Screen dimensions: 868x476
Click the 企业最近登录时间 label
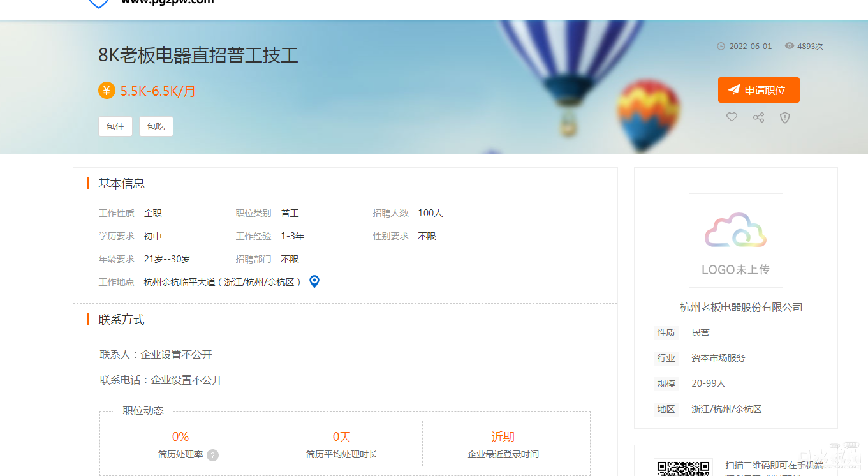coord(503,455)
